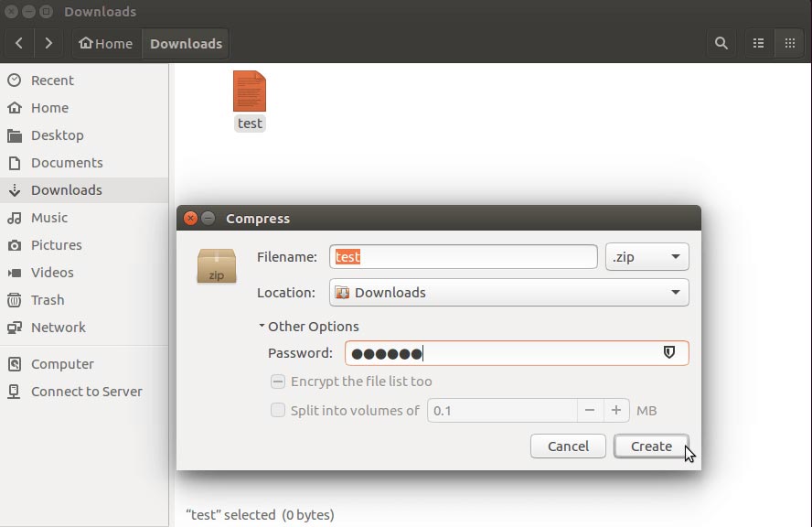Click the volume size 0.1 field
Image resolution: width=812 pixels, height=527 pixels.
502,411
